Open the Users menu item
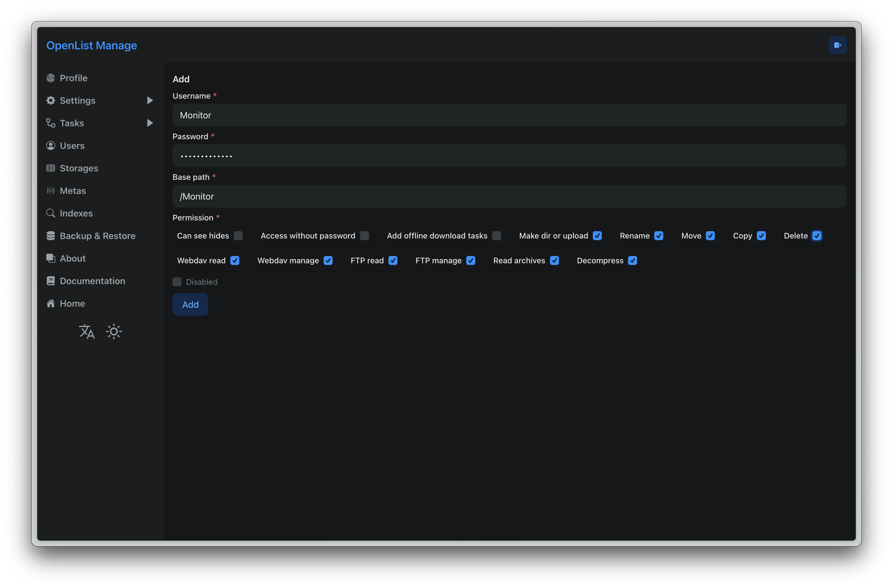The width and height of the screenshot is (893, 588). click(72, 146)
